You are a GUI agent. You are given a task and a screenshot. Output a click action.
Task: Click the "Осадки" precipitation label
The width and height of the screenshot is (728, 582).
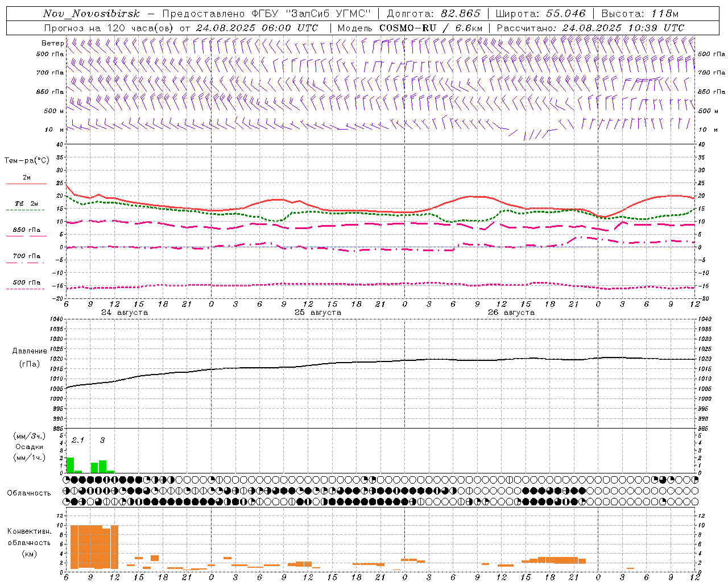click(x=30, y=447)
